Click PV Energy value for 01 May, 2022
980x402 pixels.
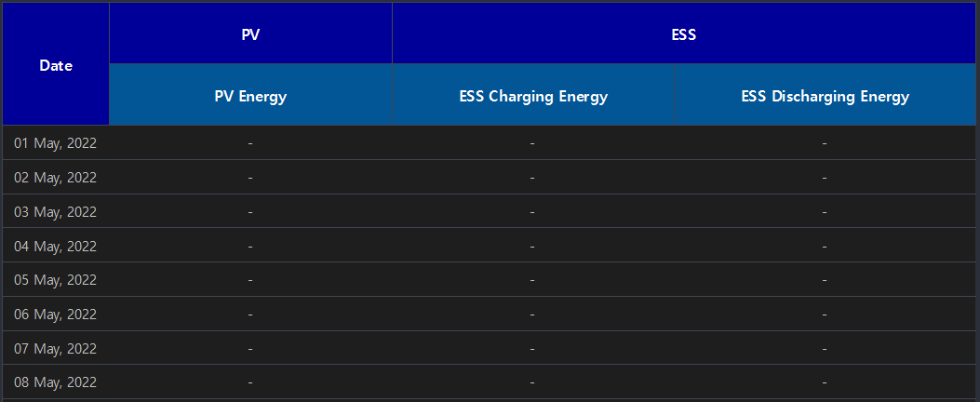250,143
